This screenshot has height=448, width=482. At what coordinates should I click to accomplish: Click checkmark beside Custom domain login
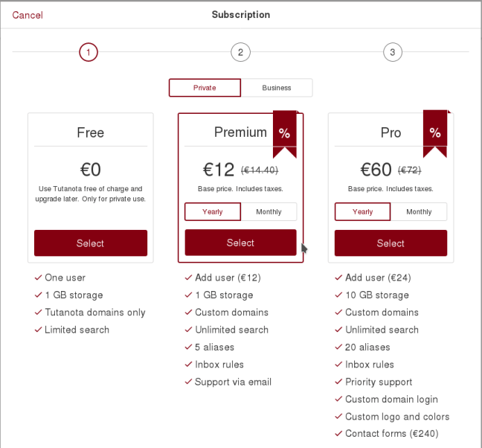[x=338, y=400]
